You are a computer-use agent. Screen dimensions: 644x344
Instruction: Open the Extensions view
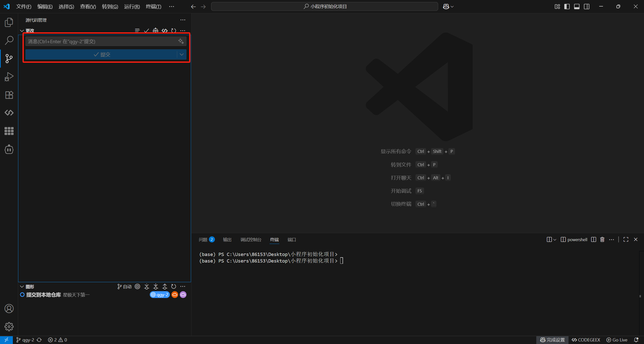click(x=9, y=95)
